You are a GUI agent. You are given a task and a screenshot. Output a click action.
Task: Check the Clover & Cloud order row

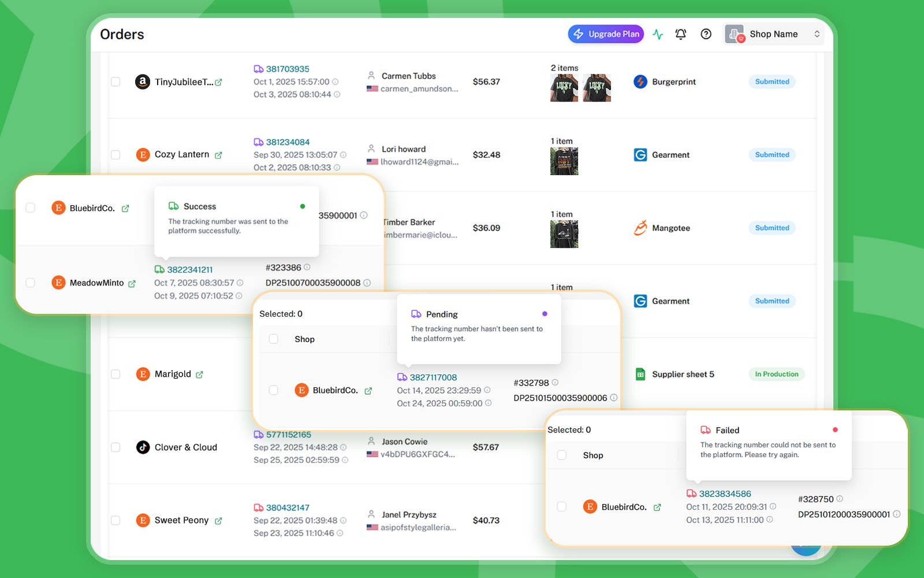115,447
